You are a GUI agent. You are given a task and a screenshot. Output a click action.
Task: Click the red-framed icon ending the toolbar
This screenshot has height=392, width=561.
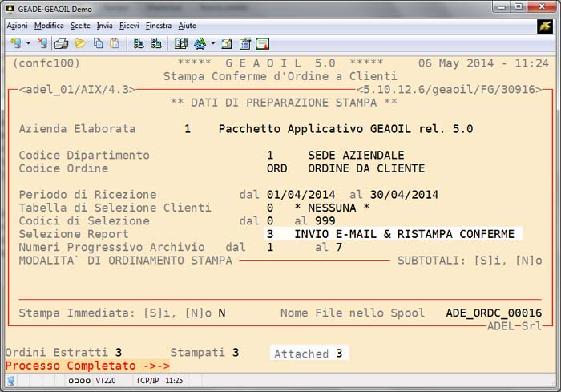262,43
